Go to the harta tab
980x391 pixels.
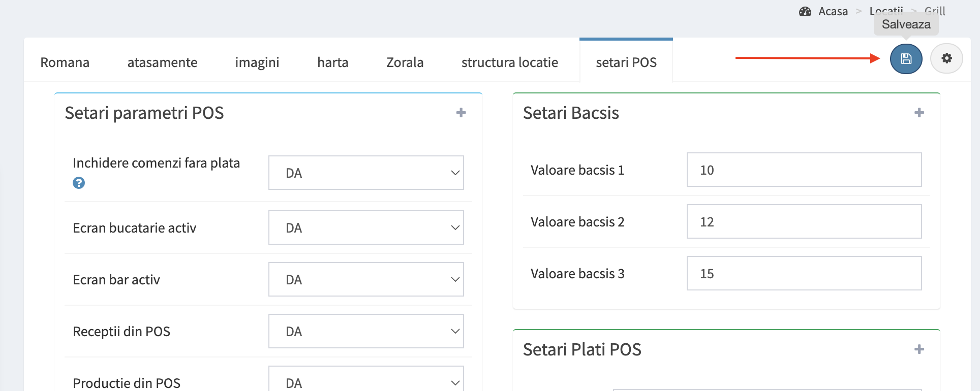[333, 62]
